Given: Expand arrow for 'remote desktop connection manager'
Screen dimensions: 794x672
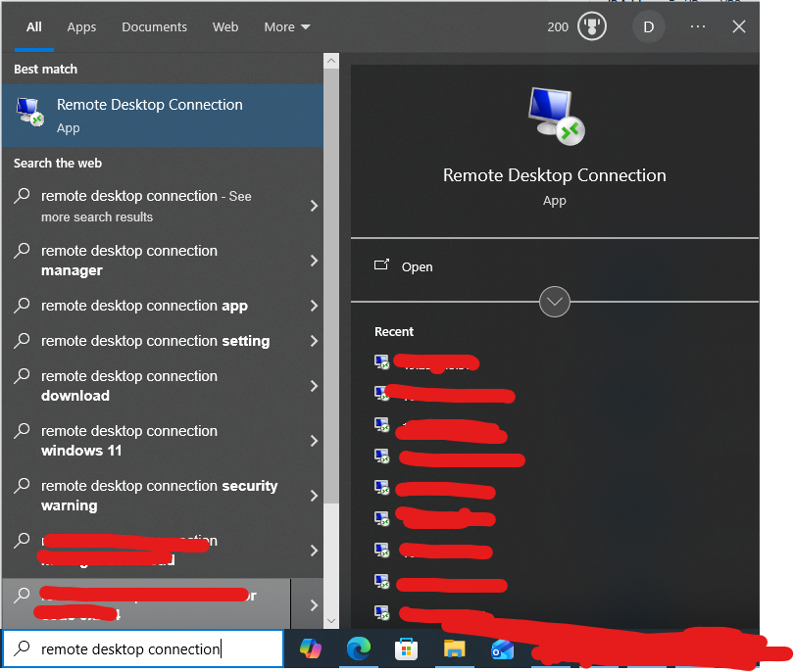Looking at the screenshot, I should [314, 261].
